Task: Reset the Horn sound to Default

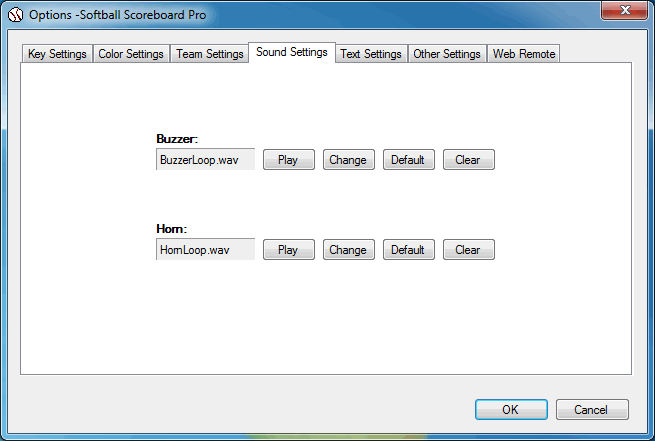Action: tap(408, 250)
